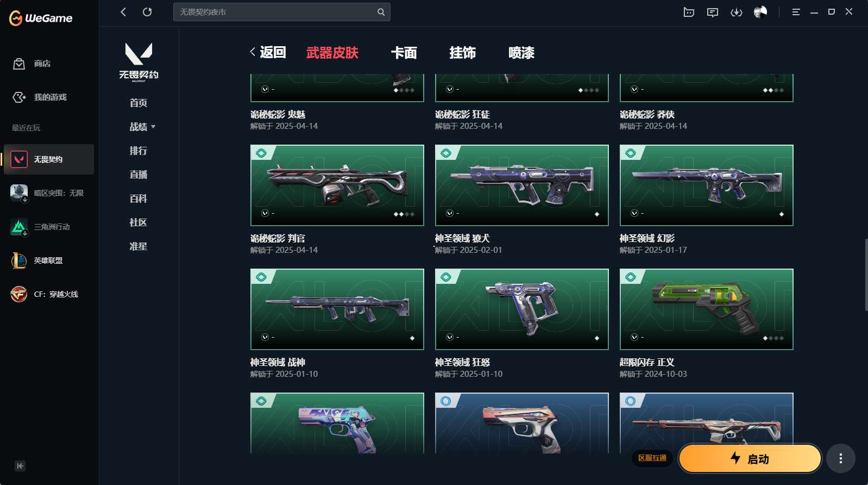Click the 我的游戏 controller icon
Image resolution: width=868 pixels, height=485 pixels.
[x=19, y=97]
